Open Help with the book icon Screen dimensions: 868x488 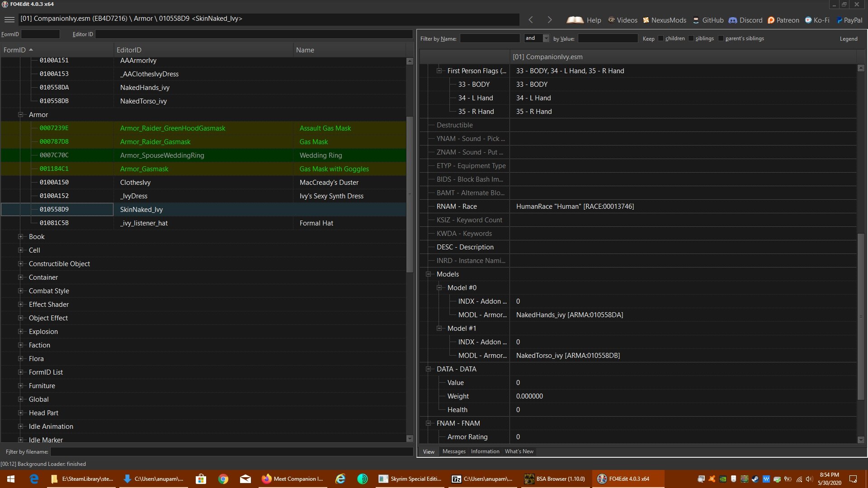pos(584,20)
